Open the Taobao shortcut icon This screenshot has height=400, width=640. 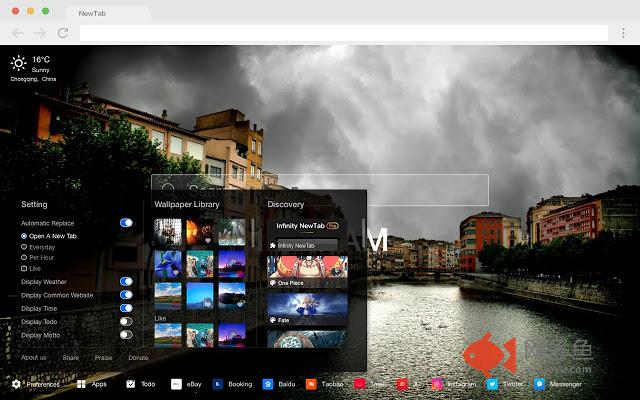(311, 384)
